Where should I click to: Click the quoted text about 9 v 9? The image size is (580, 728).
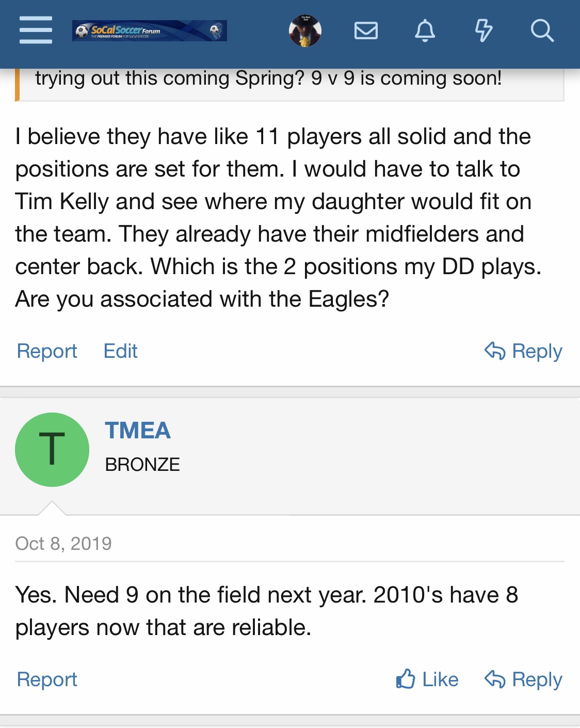[268, 79]
